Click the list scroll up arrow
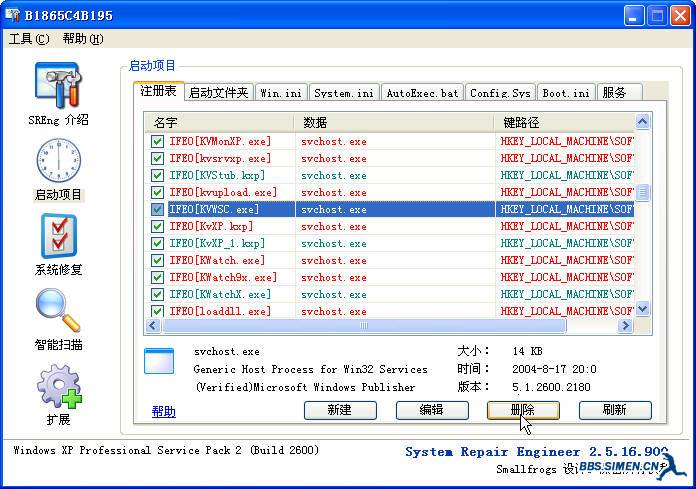Screen dimensions: 696x489 coord(642,121)
